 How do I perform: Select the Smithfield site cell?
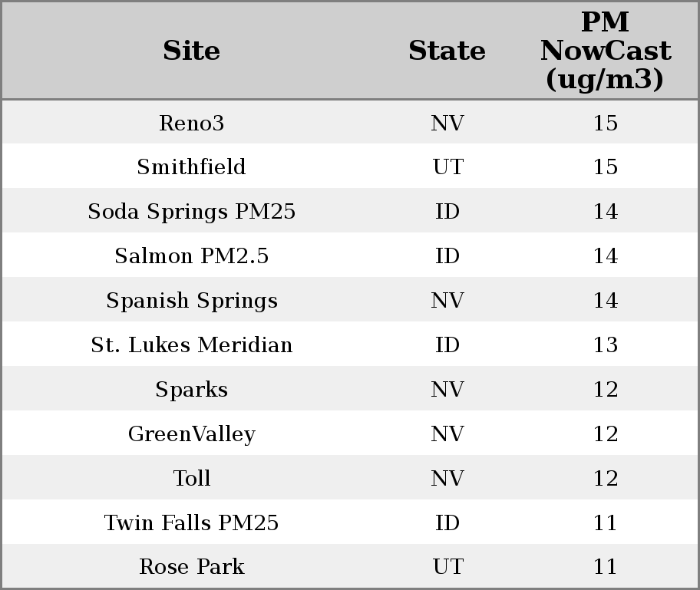(x=191, y=167)
